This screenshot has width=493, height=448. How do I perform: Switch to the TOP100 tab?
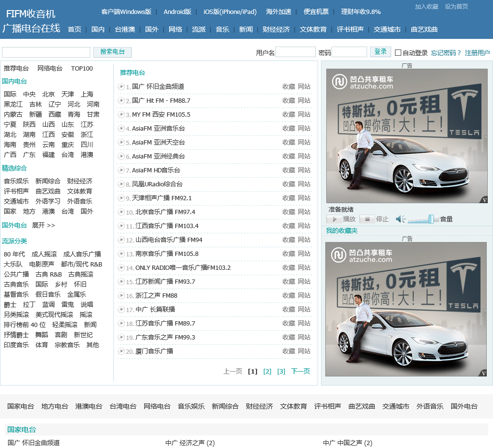[x=82, y=69]
